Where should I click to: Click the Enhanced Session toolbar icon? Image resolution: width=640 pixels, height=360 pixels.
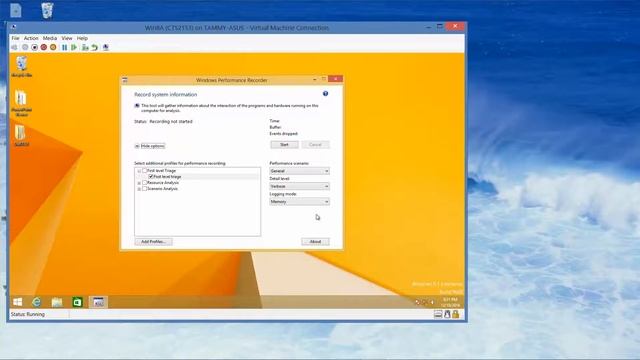106,48
